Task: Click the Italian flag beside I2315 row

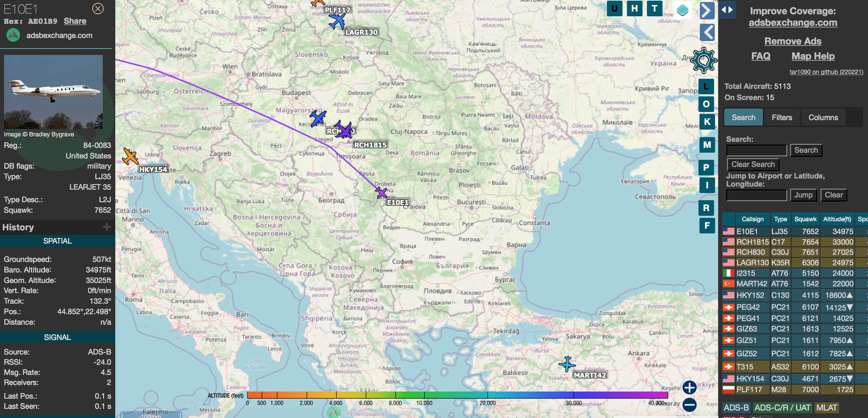Action: tap(728, 273)
